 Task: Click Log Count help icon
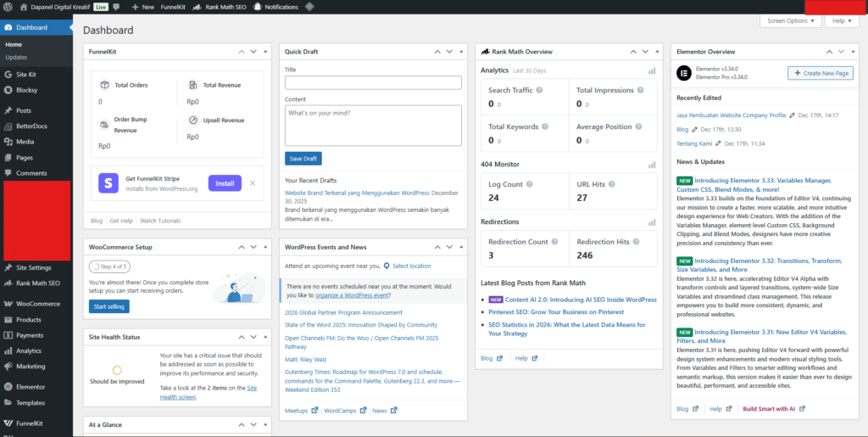tap(529, 184)
